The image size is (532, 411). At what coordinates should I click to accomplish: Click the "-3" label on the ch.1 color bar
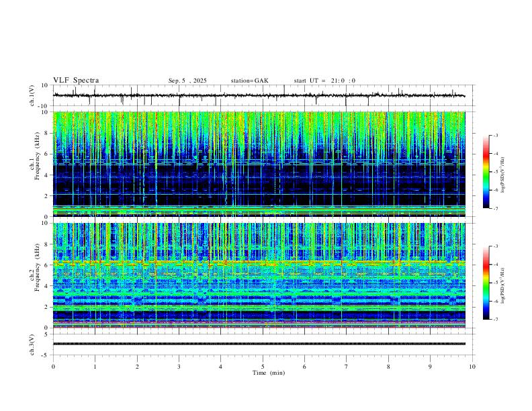[x=495, y=135]
